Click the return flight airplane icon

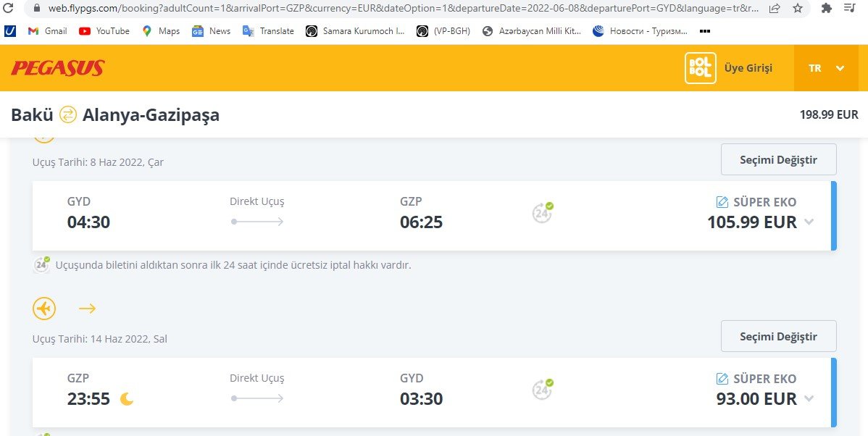click(44, 309)
